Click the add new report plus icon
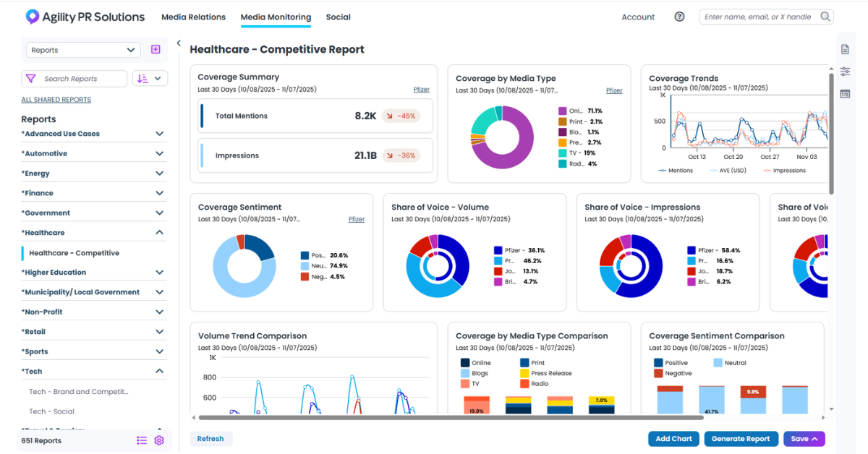This screenshot has width=868, height=454. point(156,49)
